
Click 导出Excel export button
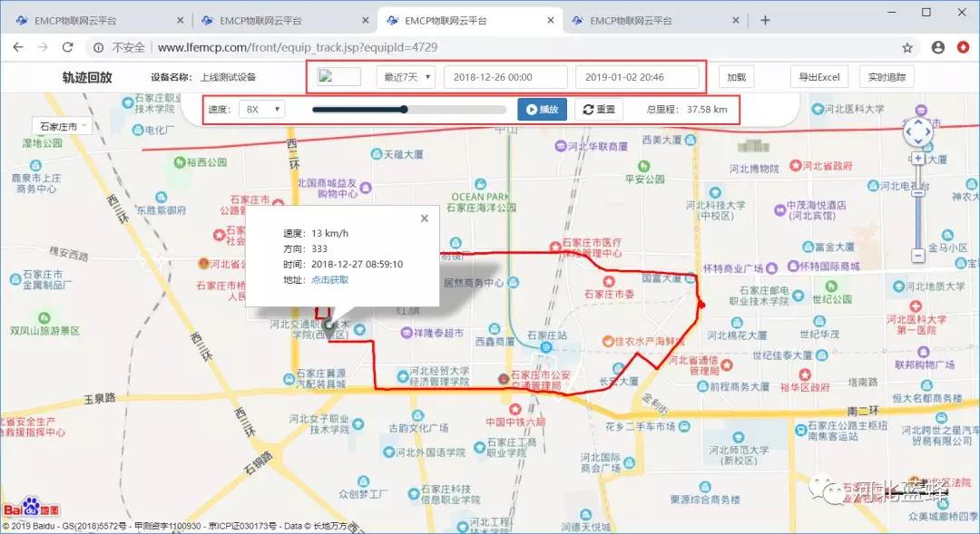coord(819,77)
